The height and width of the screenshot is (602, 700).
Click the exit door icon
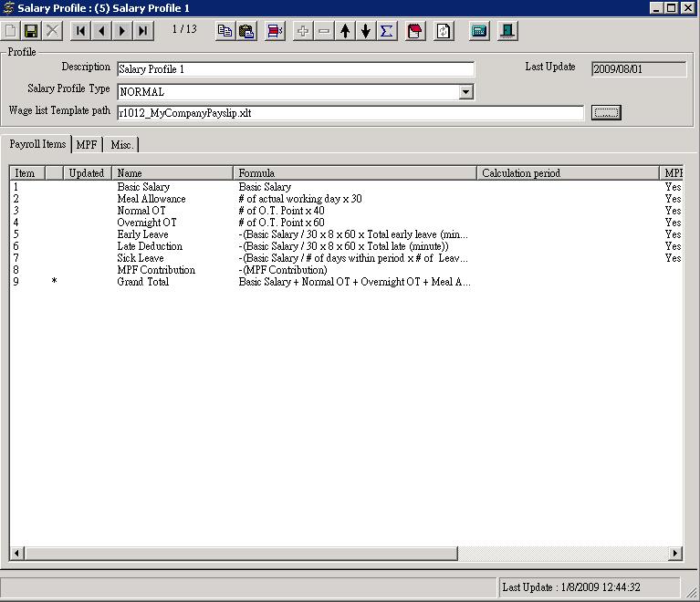[507, 31]
